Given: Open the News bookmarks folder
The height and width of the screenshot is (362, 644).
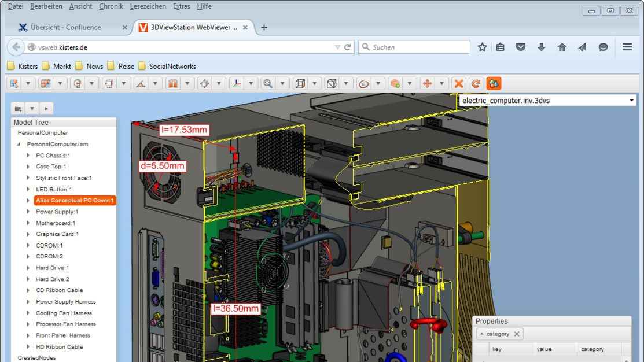Looking at the screenshot, I should (89, 66).
